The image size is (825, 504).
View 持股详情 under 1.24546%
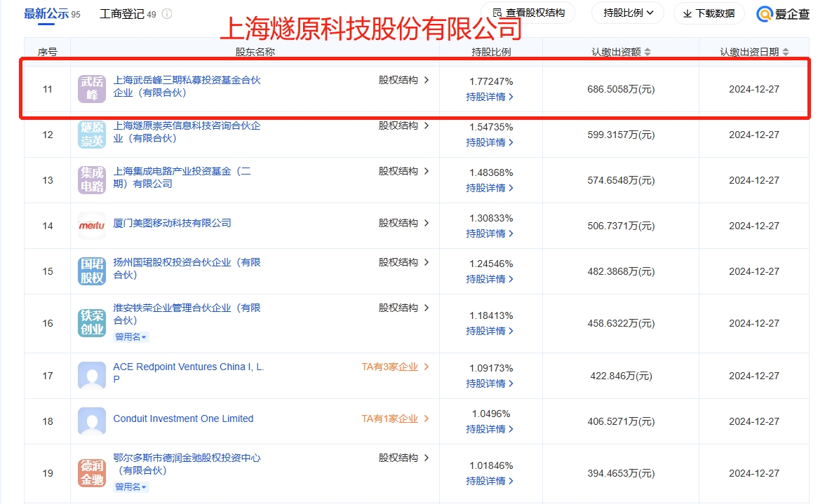coord(490,280)
